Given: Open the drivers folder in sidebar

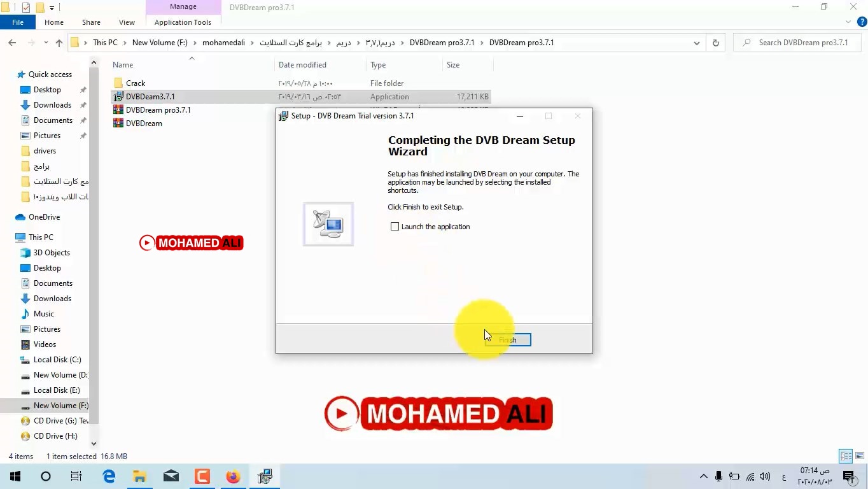Looking at the screenshot, I should (45, 151).
